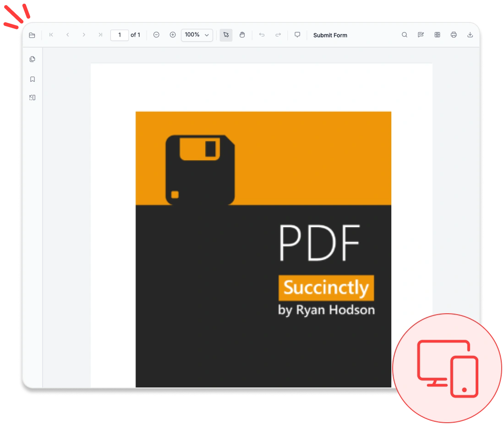Print the document
504x425 pixels.
454,35
